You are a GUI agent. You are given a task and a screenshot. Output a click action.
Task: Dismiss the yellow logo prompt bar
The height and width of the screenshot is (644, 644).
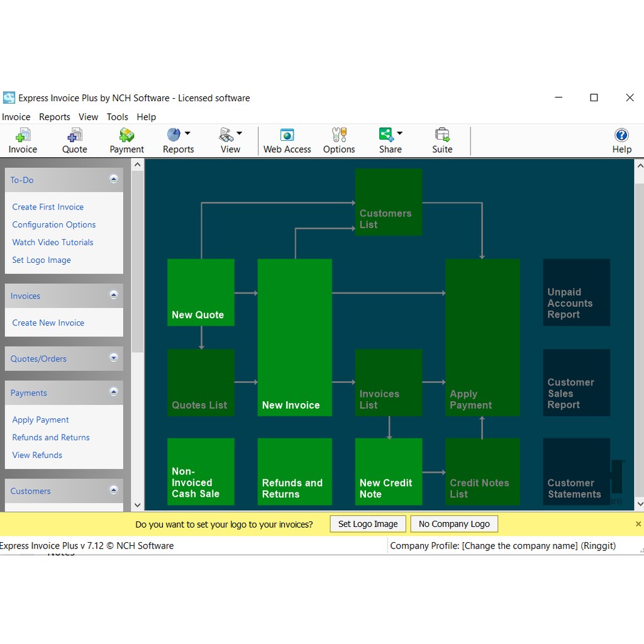(x=638, y=524)
